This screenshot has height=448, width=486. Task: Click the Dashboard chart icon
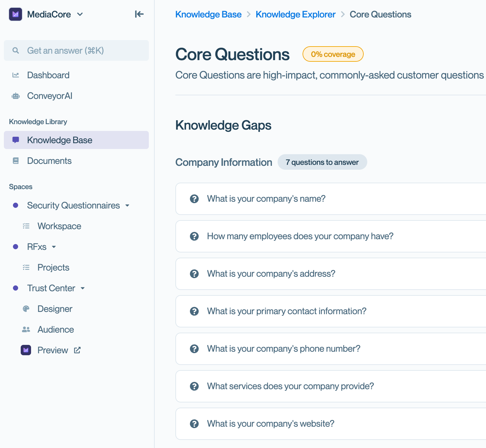point(16,75)
